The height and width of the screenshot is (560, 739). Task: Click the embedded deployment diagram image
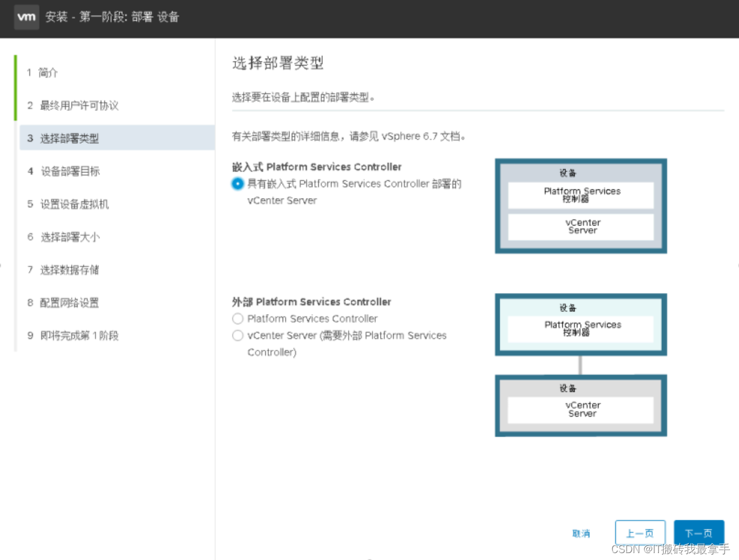[x=581, y=206]
